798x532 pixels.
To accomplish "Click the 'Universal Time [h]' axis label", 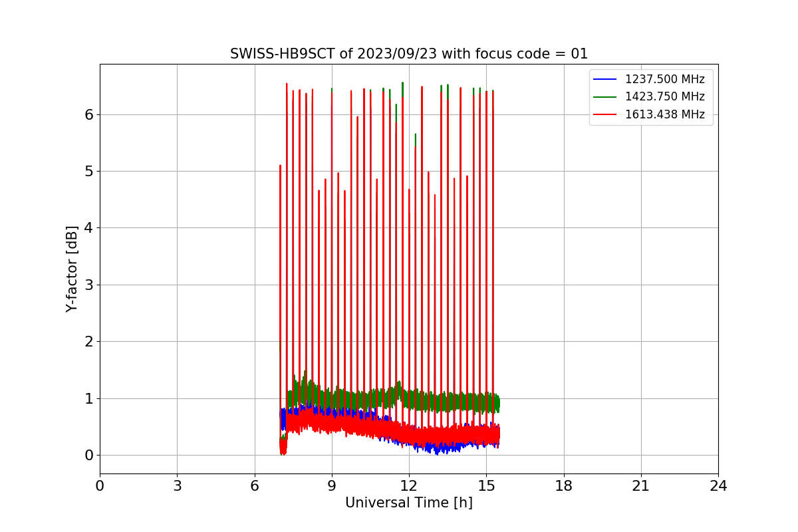I will pos(409,503).
